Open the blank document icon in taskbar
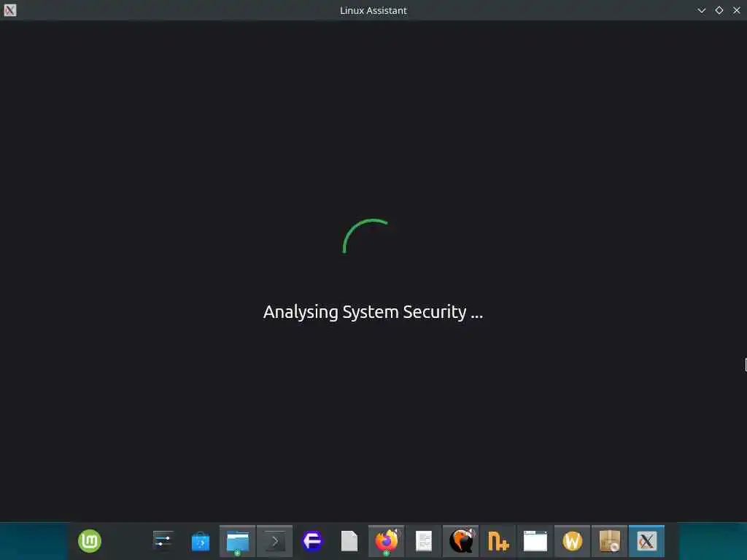Screen dimensions: 747x560 click(x=349, y=541)
